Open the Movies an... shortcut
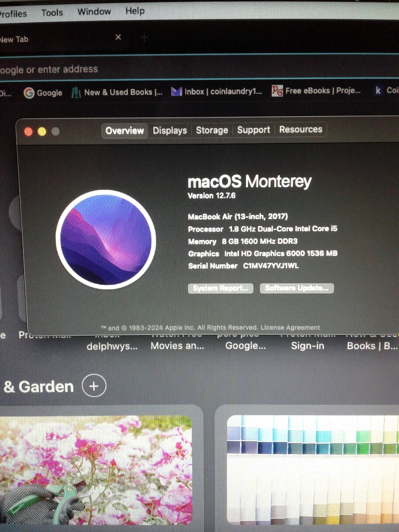 coord(177,346)
